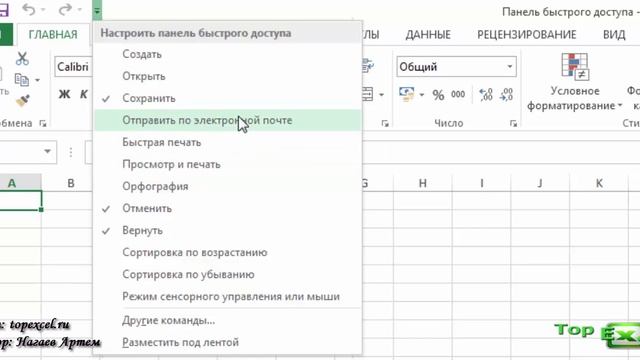Switch to the ВИД tab
The image size is (640, 360).
pos(614,35)
